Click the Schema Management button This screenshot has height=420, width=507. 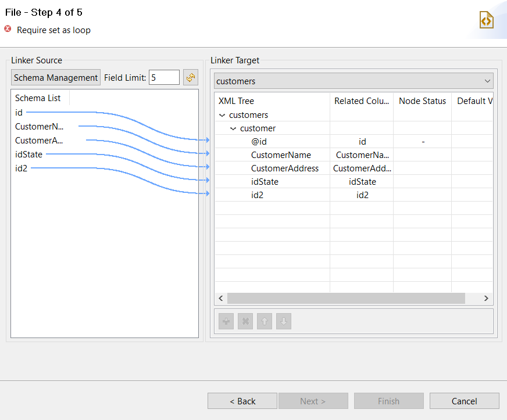55,77
